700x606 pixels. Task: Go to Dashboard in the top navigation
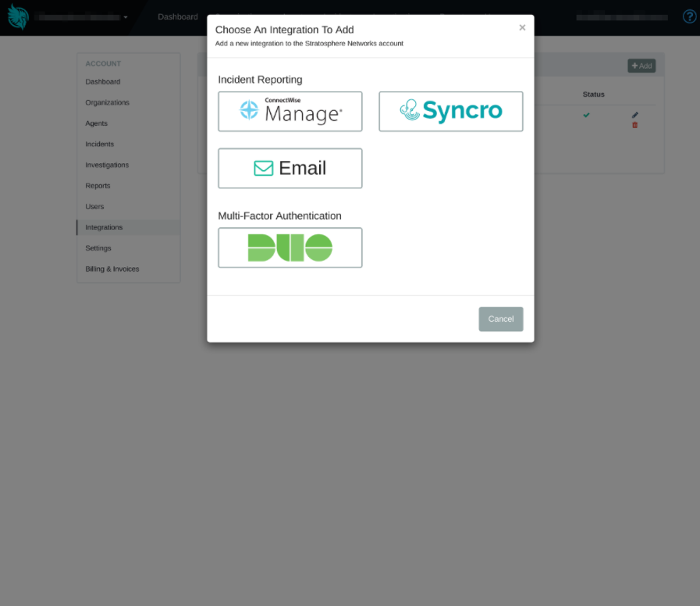click(x=178, y=17)
